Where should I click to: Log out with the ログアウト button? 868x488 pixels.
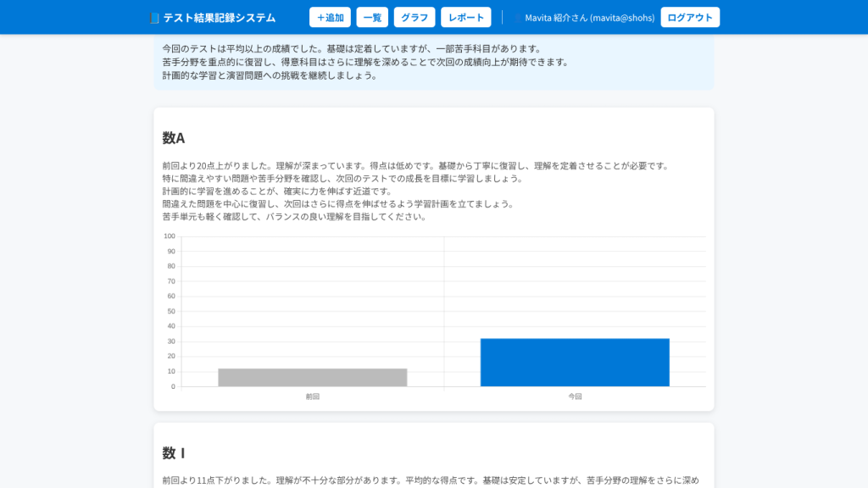coord(690,18)
